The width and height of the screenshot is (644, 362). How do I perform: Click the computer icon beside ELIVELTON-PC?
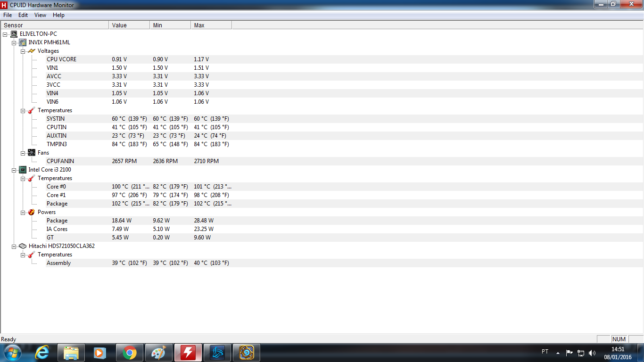[14, 34]
